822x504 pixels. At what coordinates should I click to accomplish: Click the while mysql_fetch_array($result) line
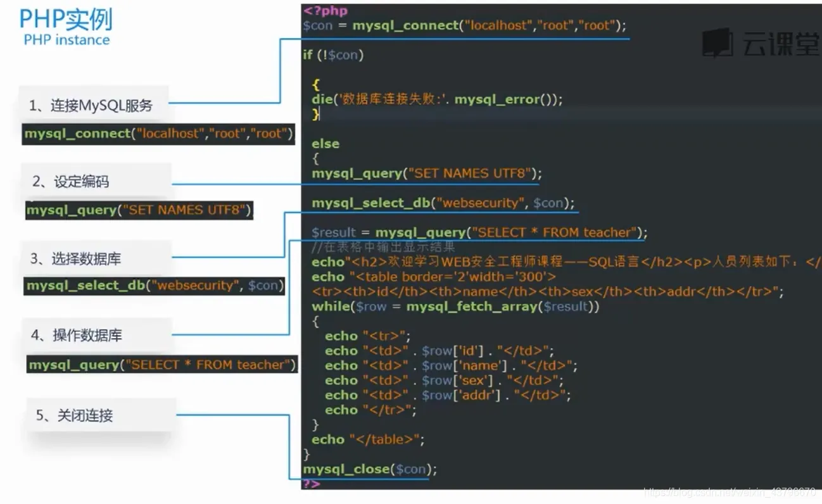click(x=456, y=306)
